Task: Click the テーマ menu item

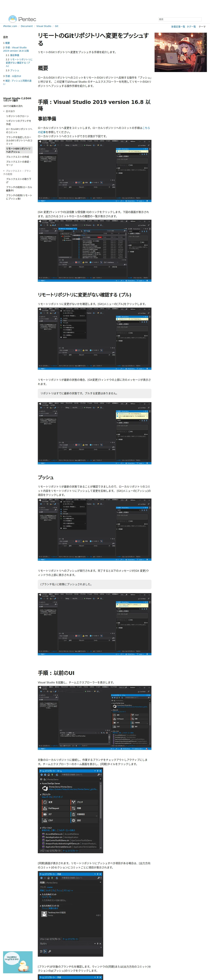Action: (202, 27)
